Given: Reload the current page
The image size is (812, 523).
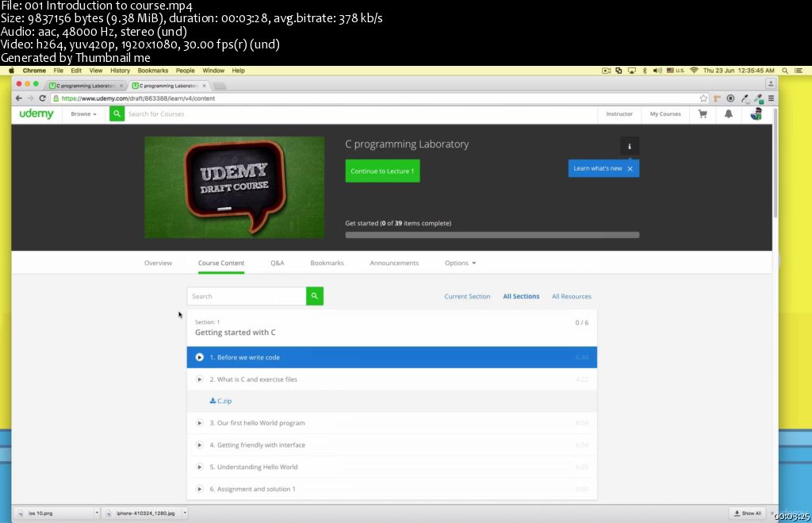Looking at the screenshot, I should pos(43,98).
